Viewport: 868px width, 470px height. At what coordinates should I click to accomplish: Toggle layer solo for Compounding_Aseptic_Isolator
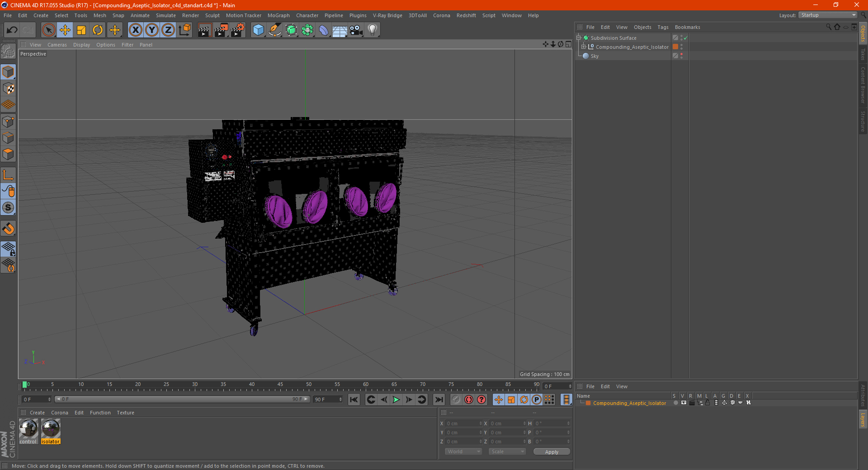coord(675,403)
